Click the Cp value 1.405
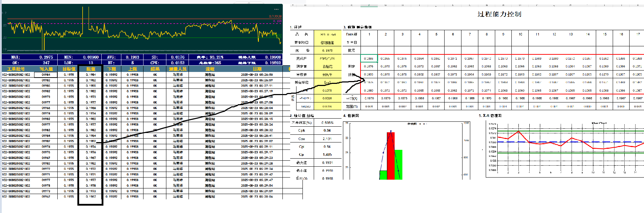Image resolution: width=644 pixels, height=213 pixels. coord(327,155)
